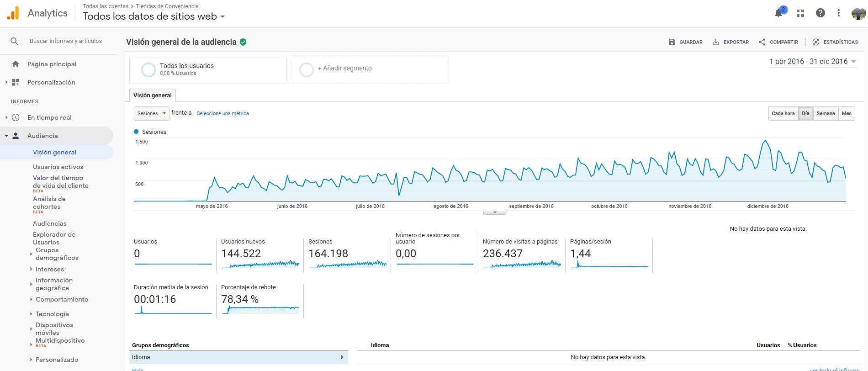This screenshot has height=371, width=868.
Task: Select the Mes time granularity
Action: coord(847,113)
